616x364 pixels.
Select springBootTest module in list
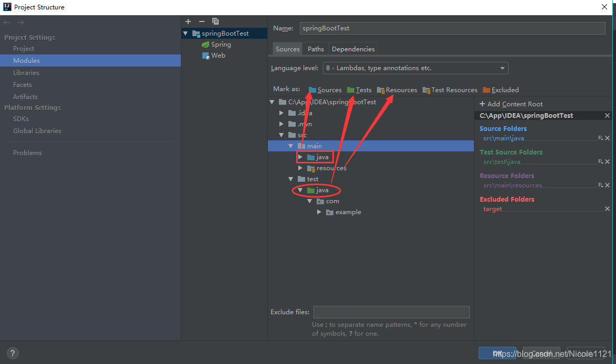click(224, 34)
